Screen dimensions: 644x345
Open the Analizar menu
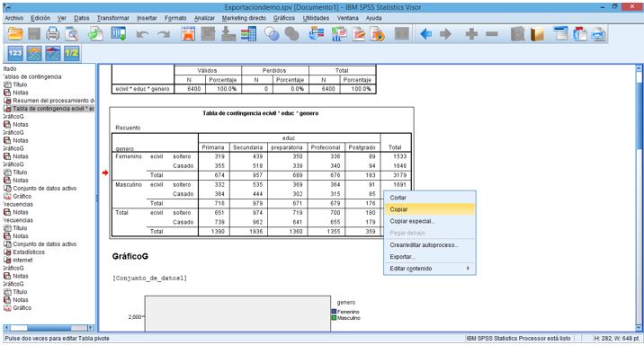tap(204, 18)
